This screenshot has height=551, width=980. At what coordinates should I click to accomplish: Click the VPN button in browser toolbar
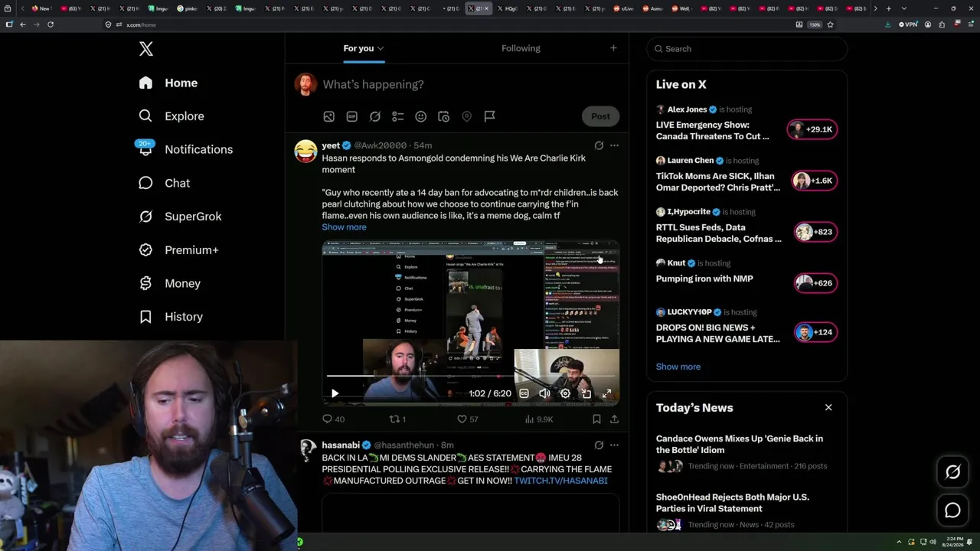tap(908, 24)
